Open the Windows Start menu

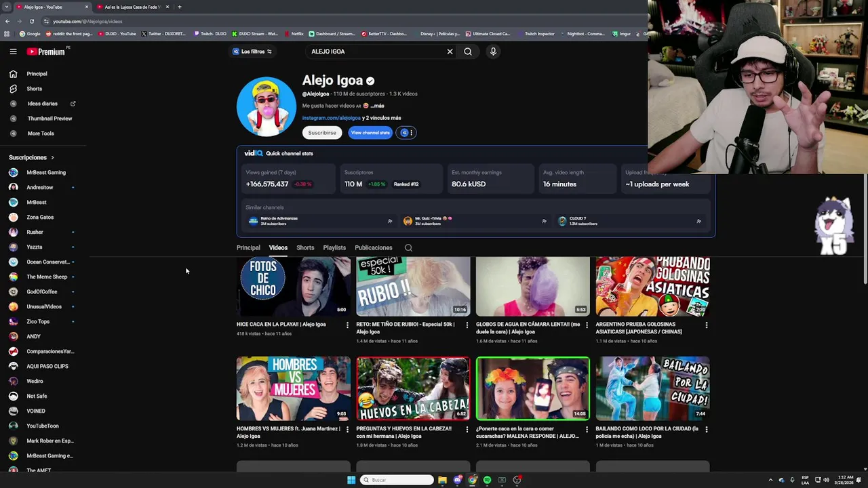pos(351,480)
